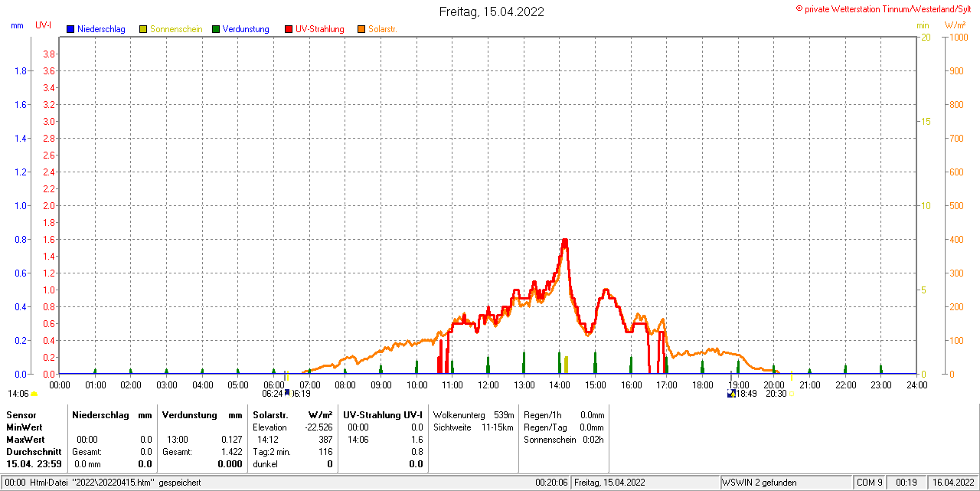
Task: Click the 'Sensor' table header
Action: 21,414
